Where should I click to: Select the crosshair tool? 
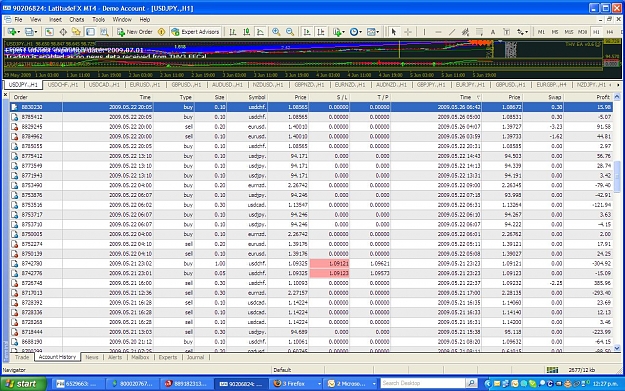point(408,32)
